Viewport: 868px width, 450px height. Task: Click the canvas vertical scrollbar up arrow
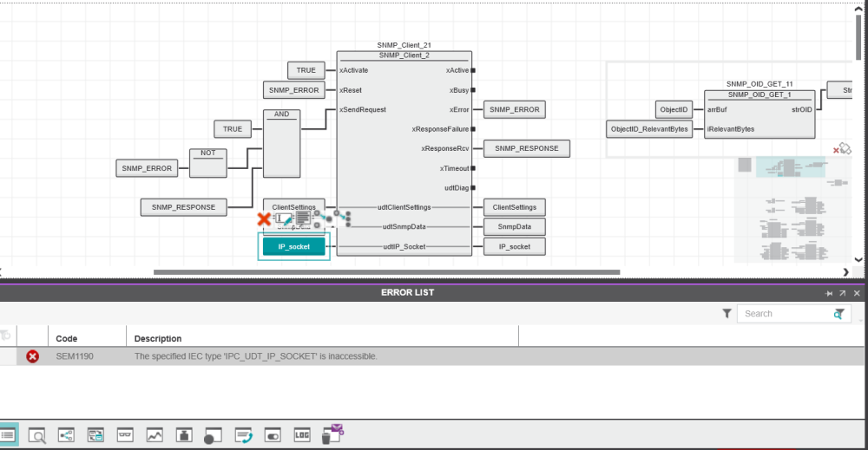(858, 10)
